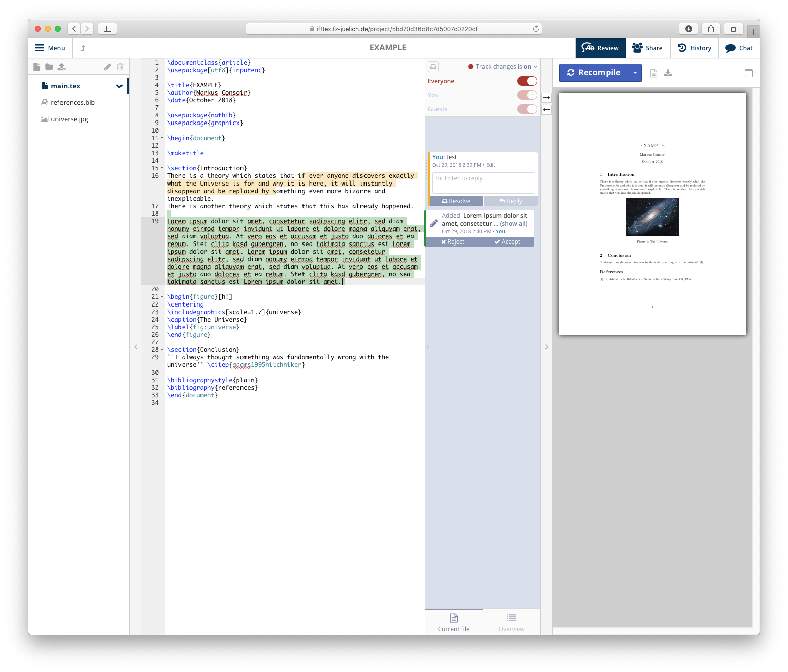788x672 pixels.
Task: Expand the main.tex file menu chevron
Action: click(x=119, y=86)
